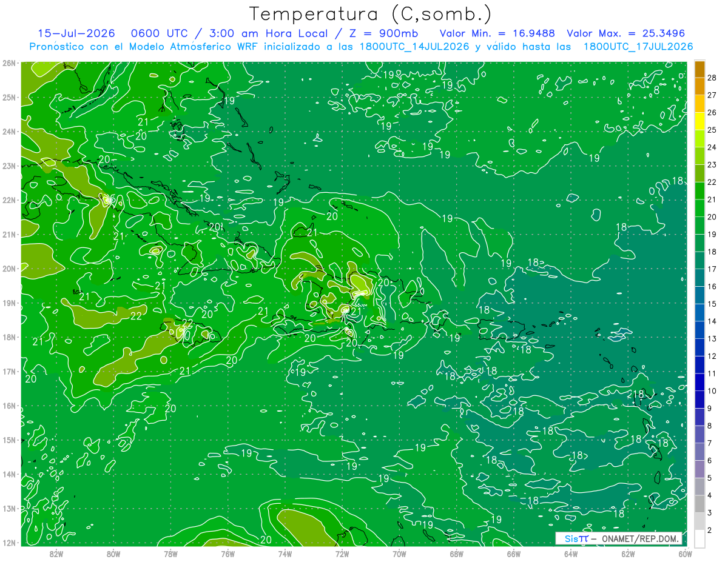Click color scale label "14"
Image resolution: width=728 pixels, height=562 pixels.
click(x=712, y=321)
